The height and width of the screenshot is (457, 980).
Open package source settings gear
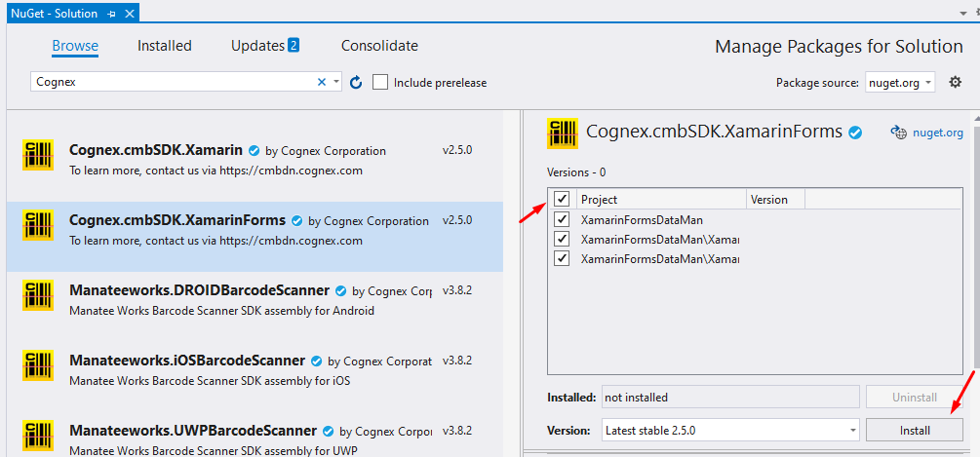click(955, 83)
